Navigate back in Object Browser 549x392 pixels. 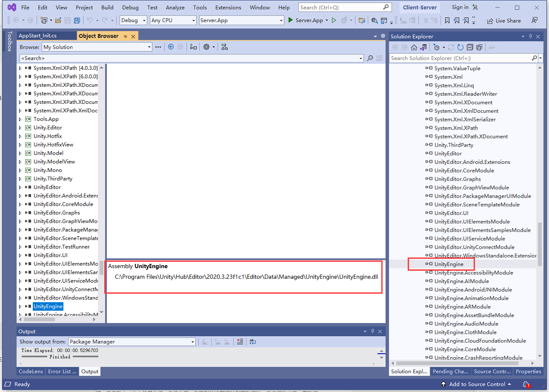(171, 47)
